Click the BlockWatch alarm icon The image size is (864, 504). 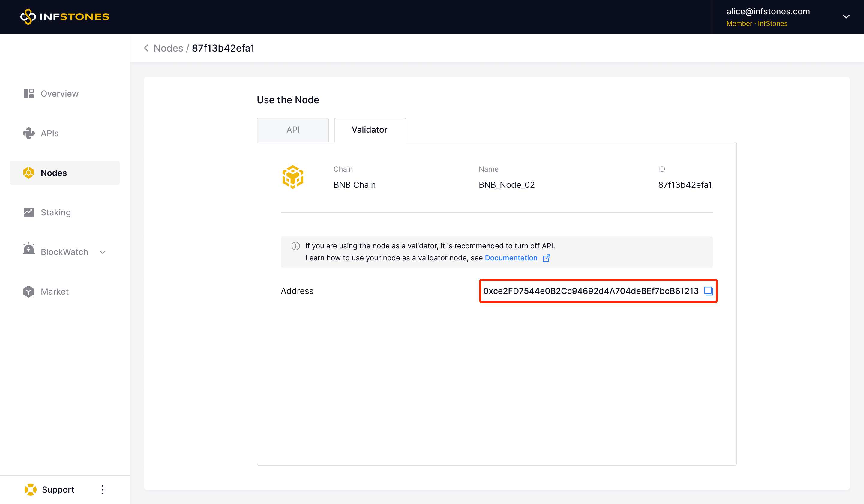29,249
